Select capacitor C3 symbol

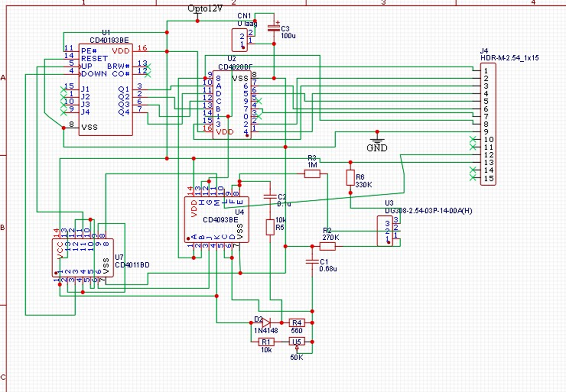(274, 28)
